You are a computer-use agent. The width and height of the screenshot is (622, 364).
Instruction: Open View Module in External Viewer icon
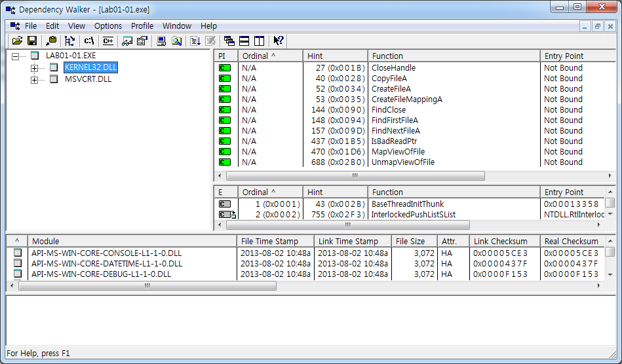point(127,41)
